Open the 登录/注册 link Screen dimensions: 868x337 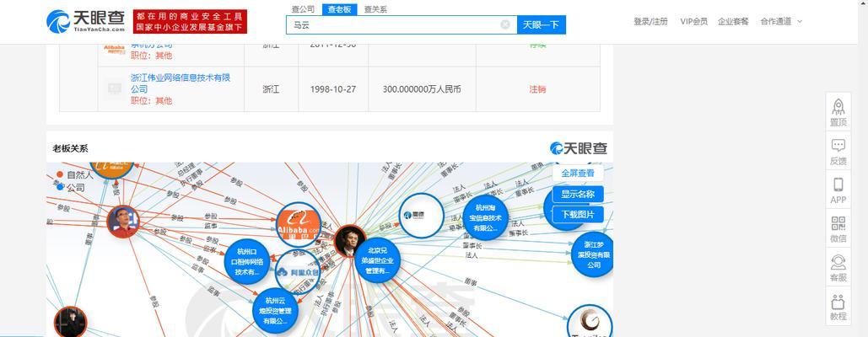coord(651,22)
